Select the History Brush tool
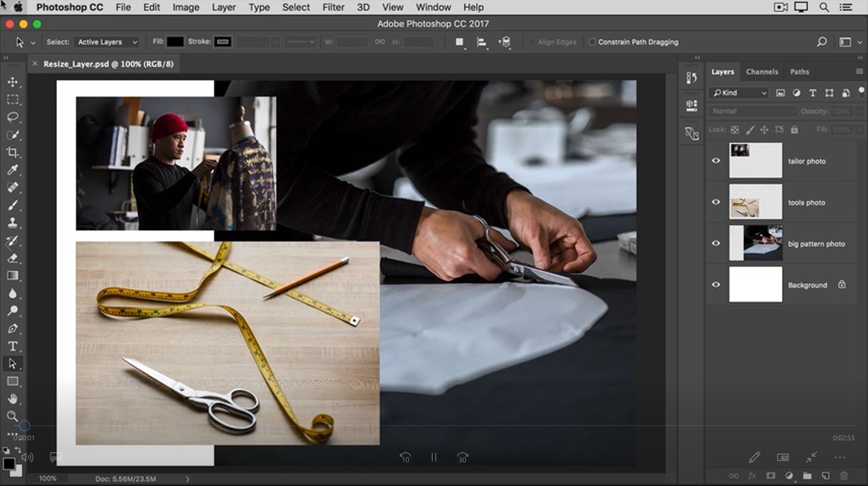This screenshot has width=868, height=486. 13,241
